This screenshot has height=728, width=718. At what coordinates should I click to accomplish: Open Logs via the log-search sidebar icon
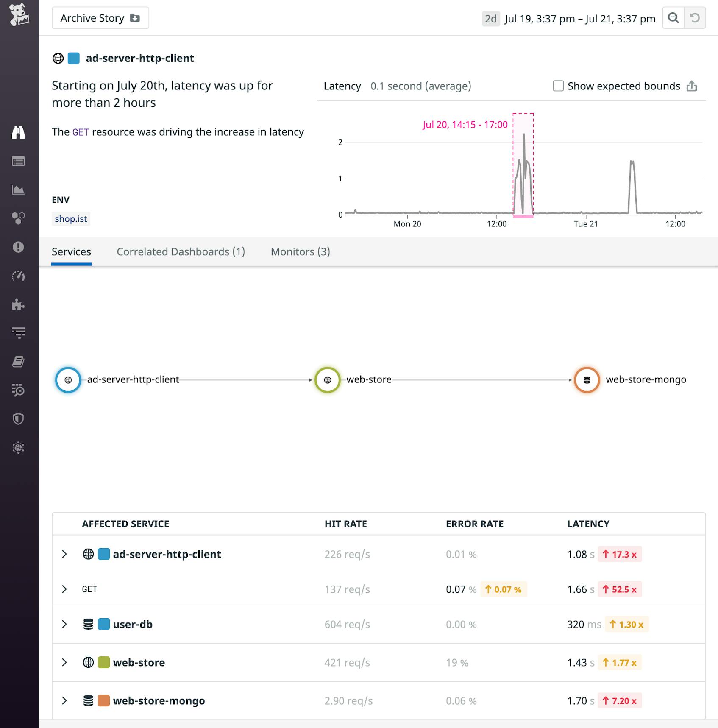pyautogui.click(x=19, y=391)
